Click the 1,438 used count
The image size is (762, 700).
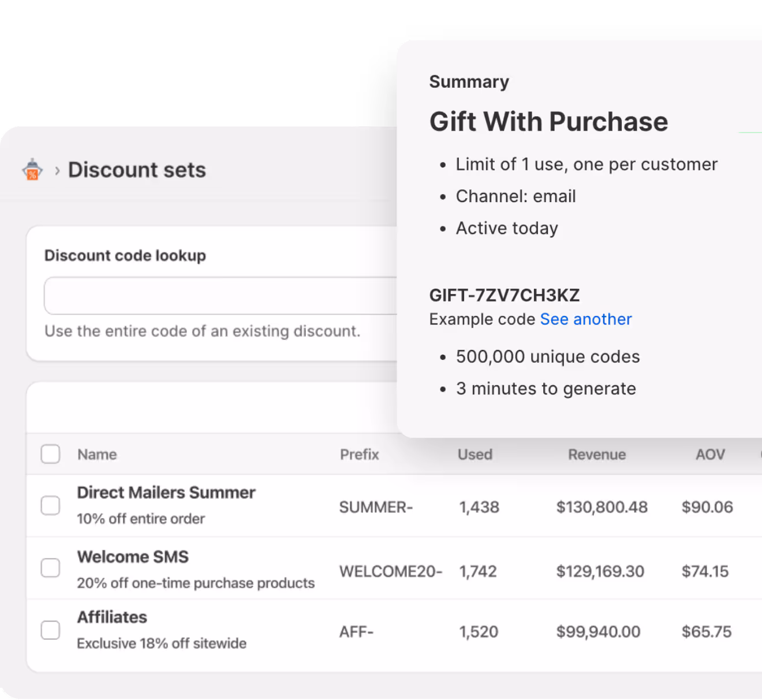pos(479,507)
